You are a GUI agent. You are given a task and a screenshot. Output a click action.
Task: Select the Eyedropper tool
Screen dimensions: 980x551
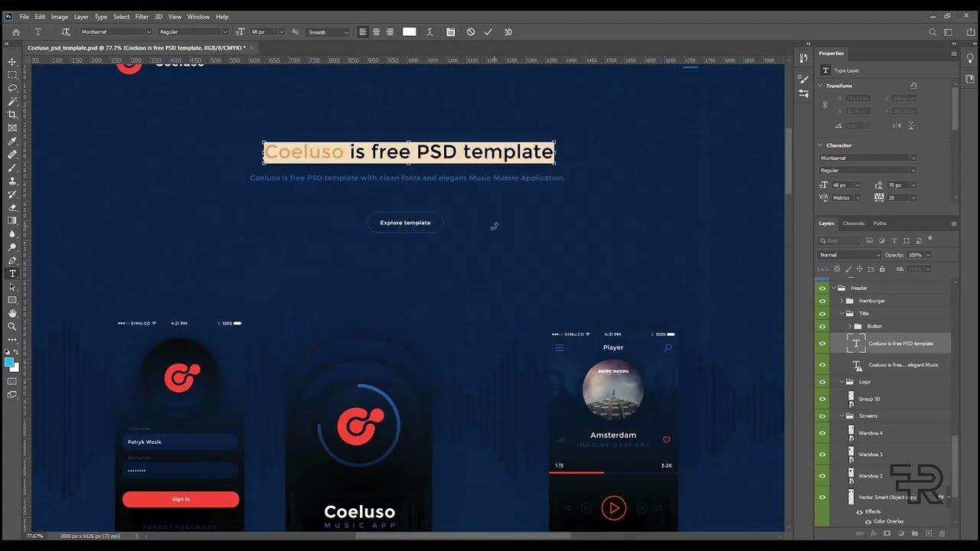[12, 141]
